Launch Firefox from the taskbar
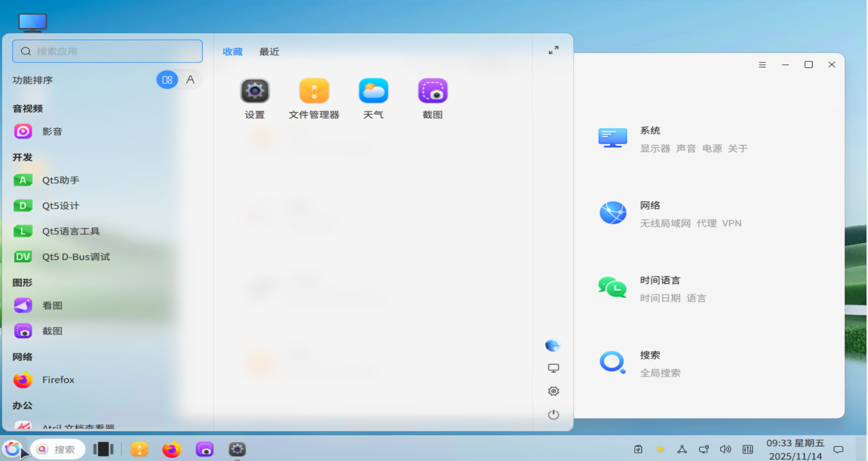868x461 pixels. tap(172, 449)
